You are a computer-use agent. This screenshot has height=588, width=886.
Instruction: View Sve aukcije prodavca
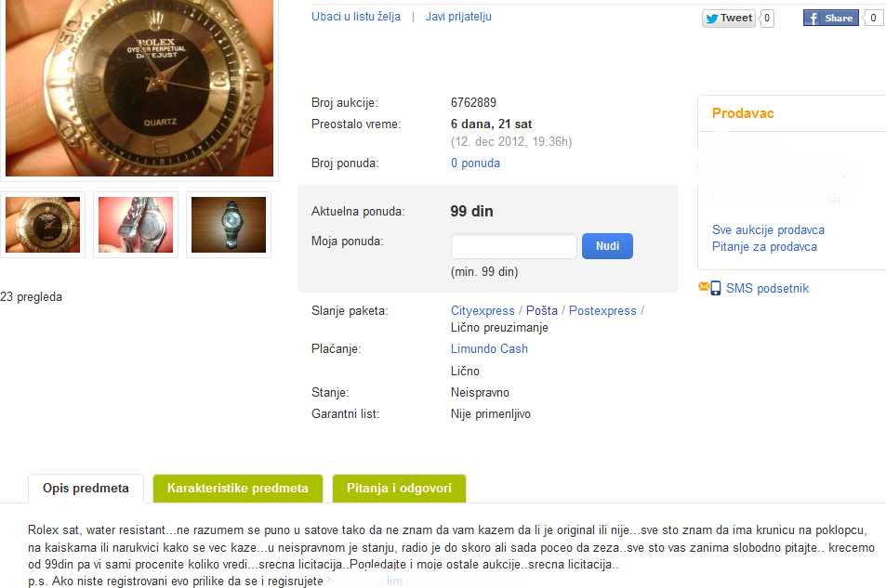click(768, 229)
